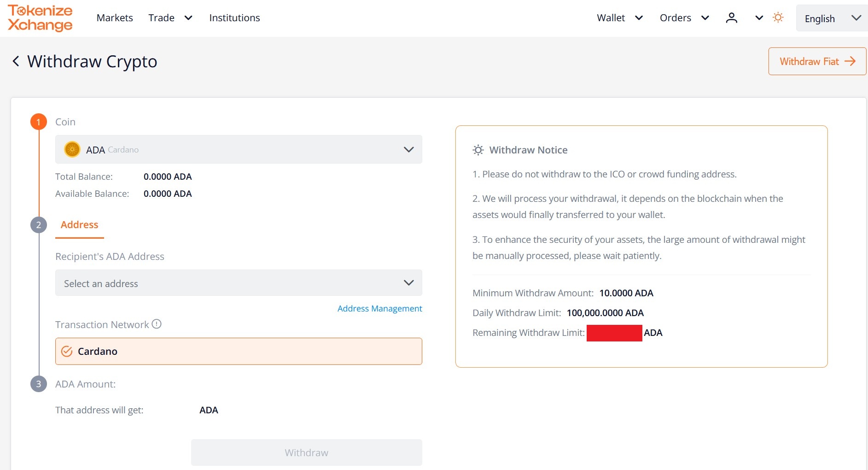
Task: Go back using the arrow beside Withdraw Crypto
Action: point(16,61)
